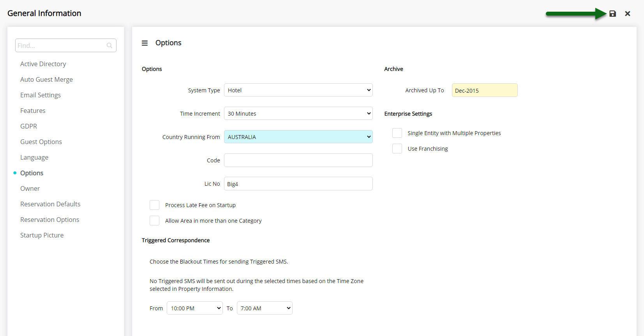Select Features in the sidebar
The height and width of the screenshot is (336, 644).
(x=33, y=111)
